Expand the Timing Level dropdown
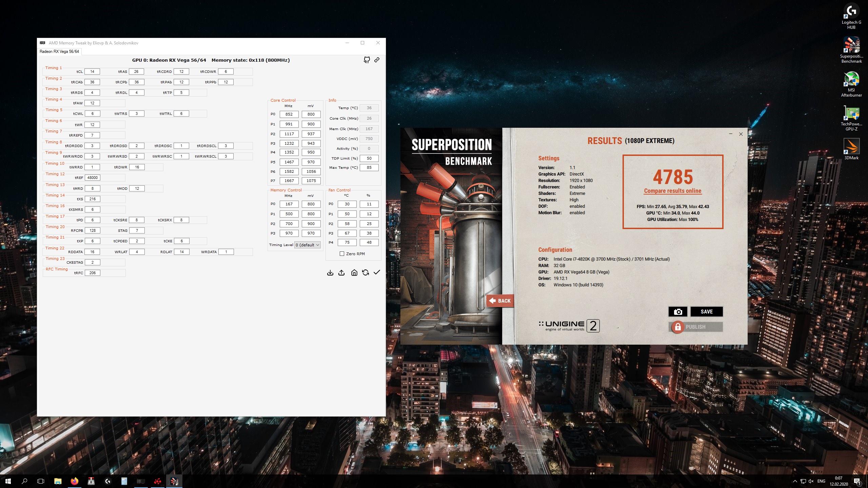868x488 pixels. click(308, 245)
